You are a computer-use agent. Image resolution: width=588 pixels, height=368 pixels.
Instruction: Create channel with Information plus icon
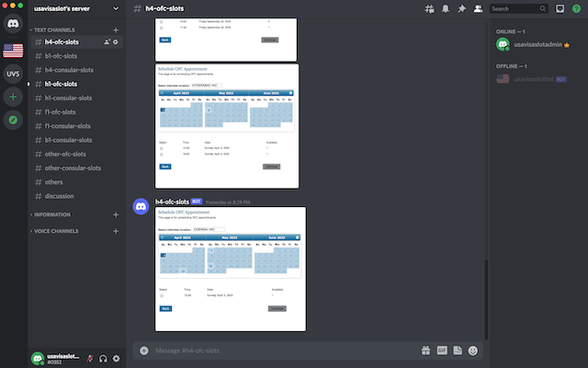[x=116, y=214]
